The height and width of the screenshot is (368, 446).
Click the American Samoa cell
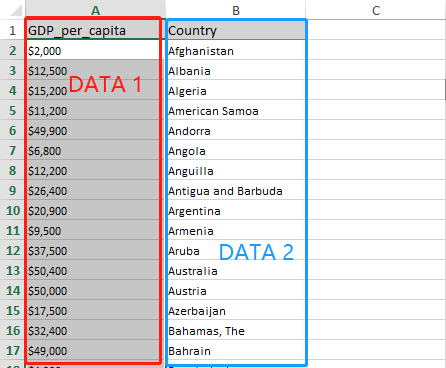coord(236,110)
